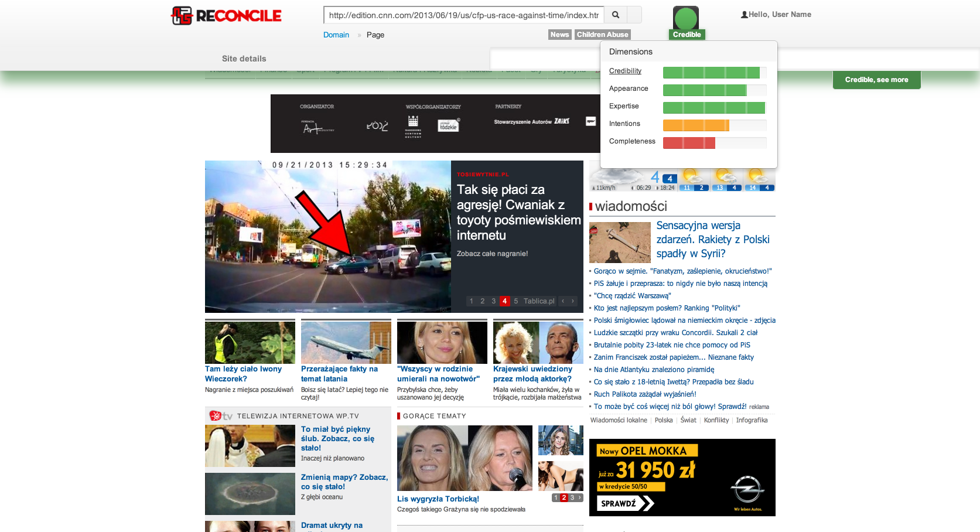Open the Credible rating label
This screenshot has width=980, height=532.
pos(687,35)
